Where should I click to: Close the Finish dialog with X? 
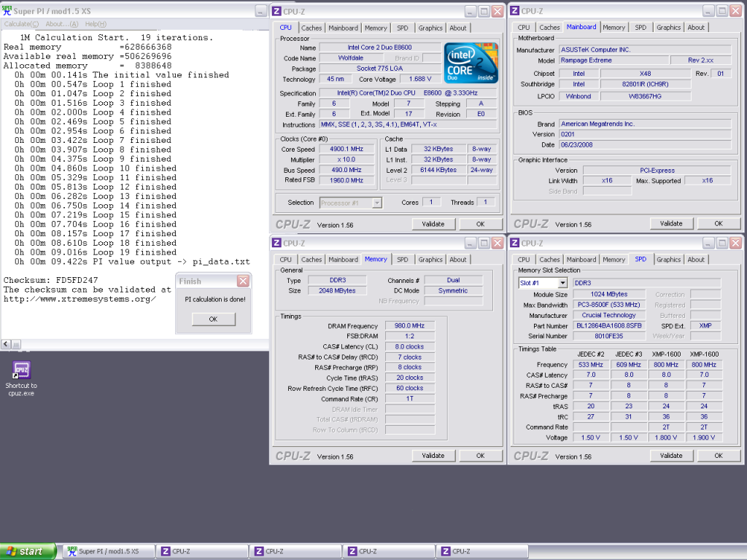[242, 281]
